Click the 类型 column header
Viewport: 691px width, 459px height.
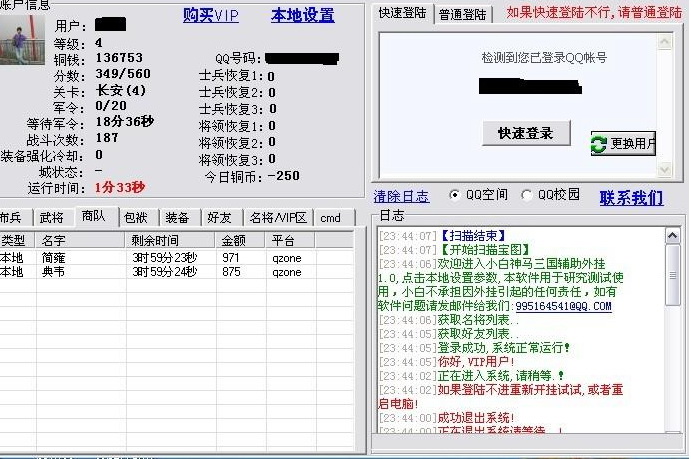[17, 241]
